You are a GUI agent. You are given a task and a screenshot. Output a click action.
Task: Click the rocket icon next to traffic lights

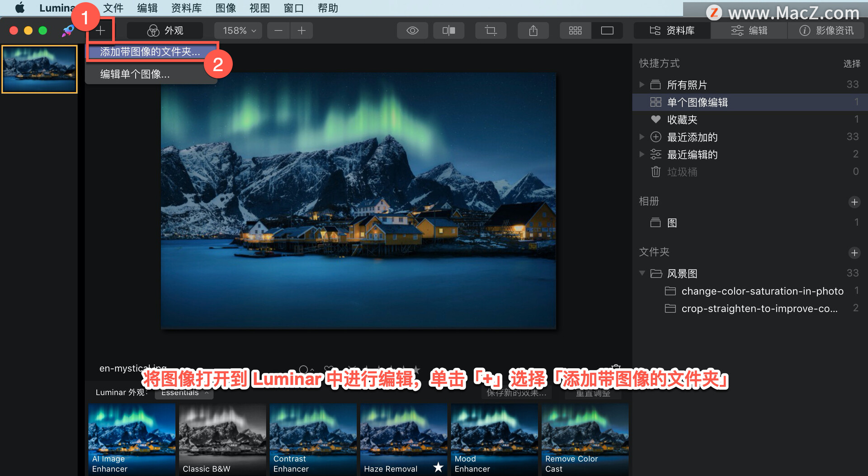(x=68, y=30)
